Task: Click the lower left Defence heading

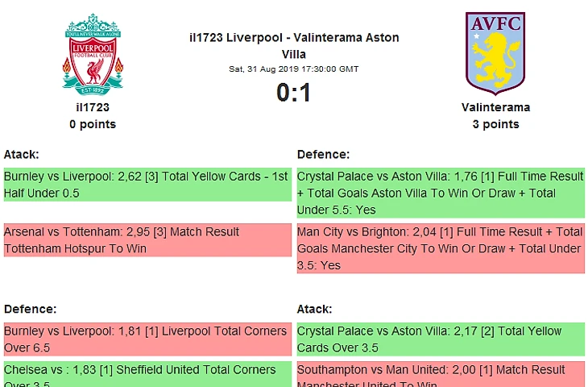Action: (x=30, y=309)
